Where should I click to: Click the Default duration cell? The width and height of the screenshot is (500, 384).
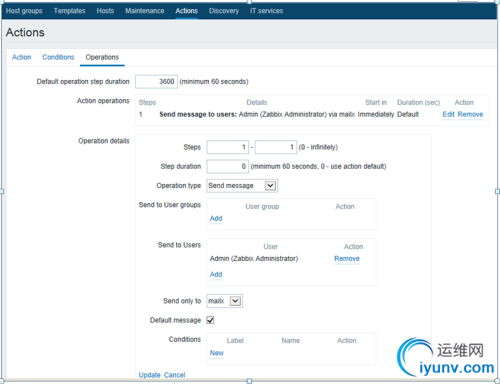point(408,114)
